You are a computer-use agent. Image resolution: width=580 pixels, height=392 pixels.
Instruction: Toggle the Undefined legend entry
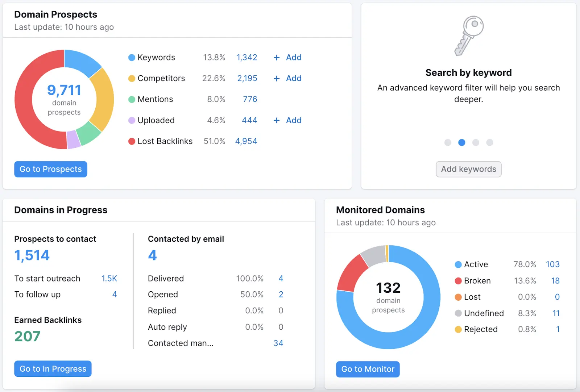click(x=484, y=313)
